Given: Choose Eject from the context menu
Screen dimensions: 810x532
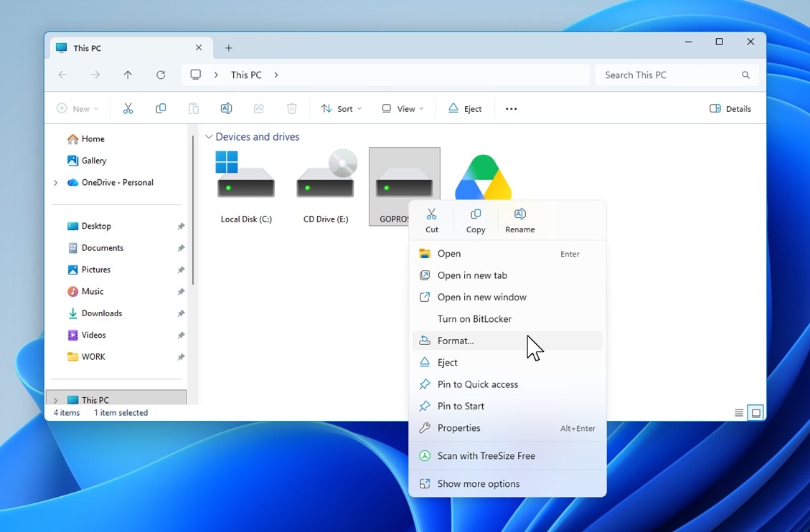Looking at the screenshot, I should [x=507, y=362].
